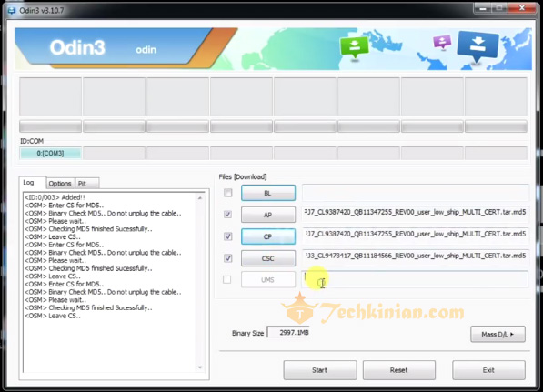The height and width of the screenshot is (392, 543).
Task: Click the ID:COM label
Action: 32,141
